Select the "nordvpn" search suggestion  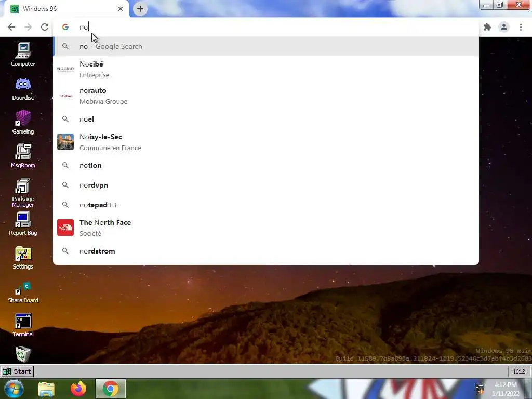pyautogui.click(x=266, y=185)
